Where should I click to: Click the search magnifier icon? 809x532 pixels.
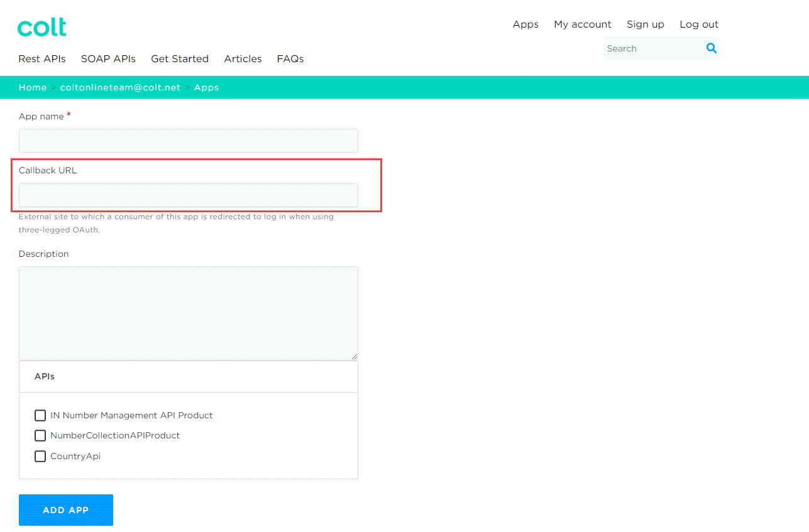click(x=711, y=48)
